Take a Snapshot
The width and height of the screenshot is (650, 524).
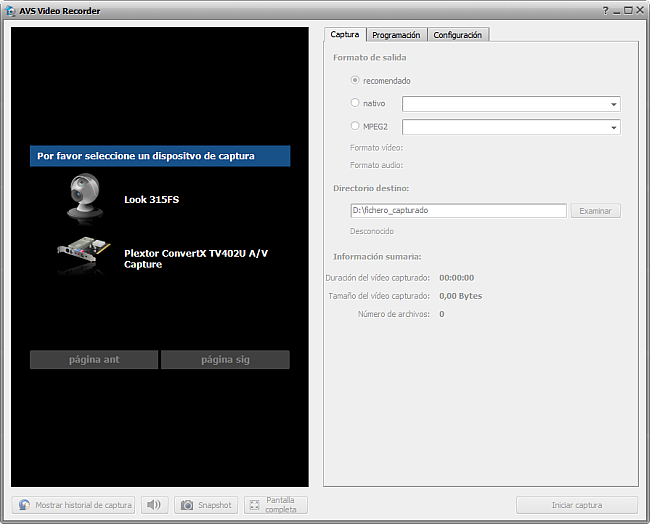tap(206, 505)
